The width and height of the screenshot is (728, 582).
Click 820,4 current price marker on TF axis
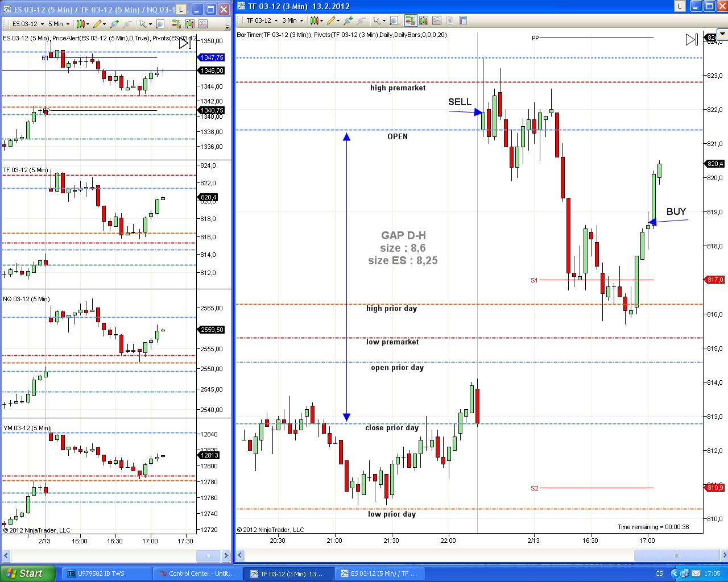pos(715,164)
